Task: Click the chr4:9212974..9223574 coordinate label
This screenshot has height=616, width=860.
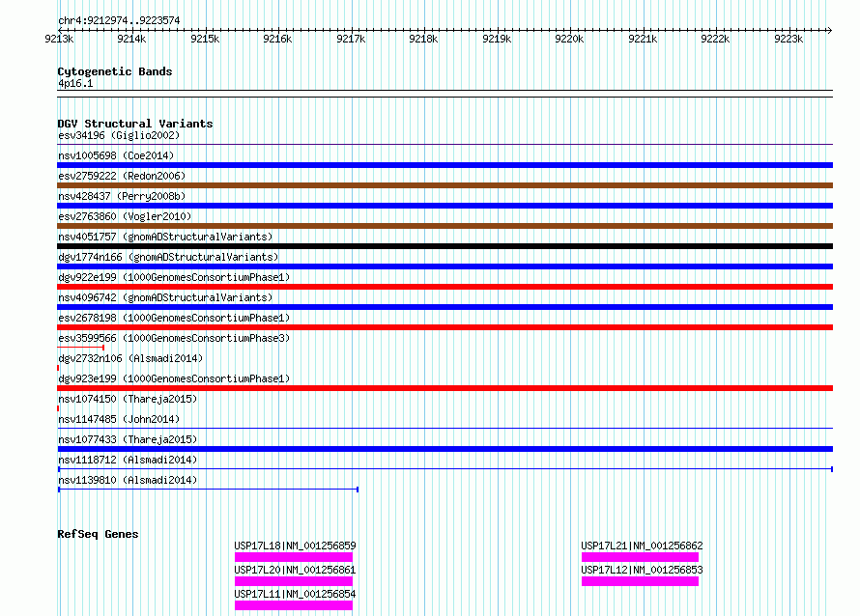Action: (x=119, y=20)
